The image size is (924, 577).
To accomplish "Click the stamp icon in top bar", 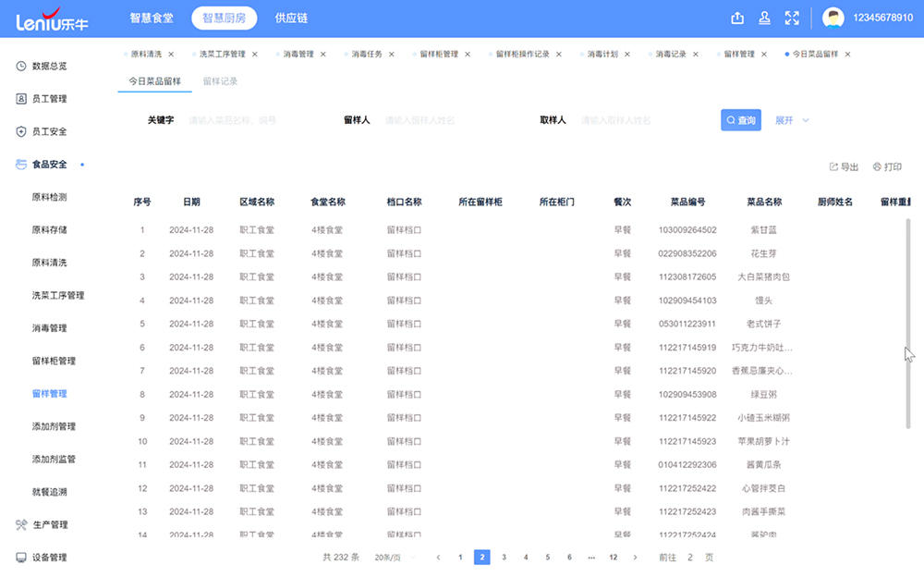I will pos(764,18).
